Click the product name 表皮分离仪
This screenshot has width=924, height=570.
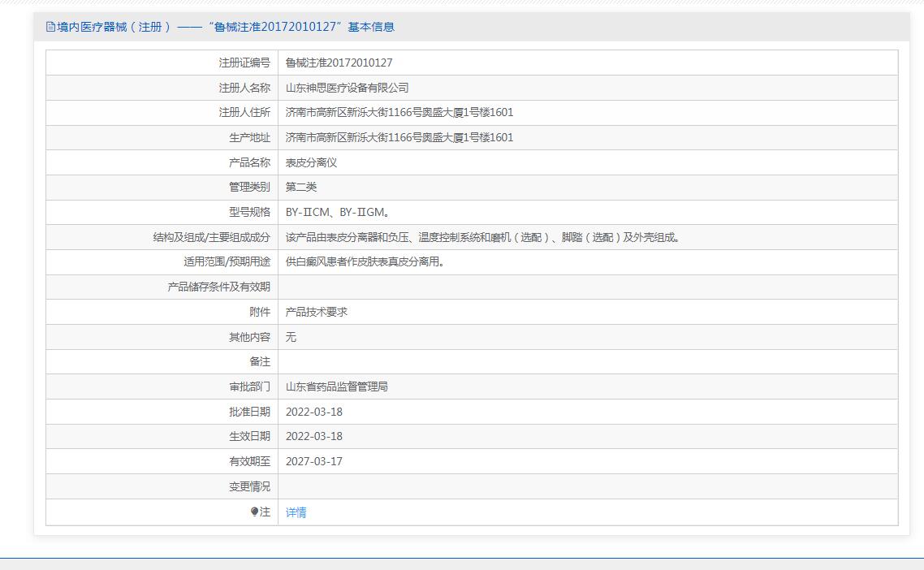pyautogui.click(x=311, y=162)
